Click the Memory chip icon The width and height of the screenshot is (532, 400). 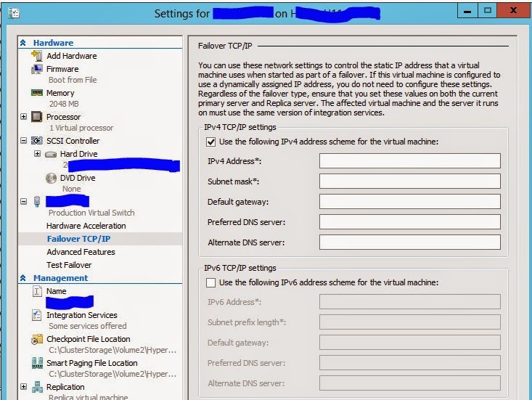pyautogui.click(x=37, y=93)
